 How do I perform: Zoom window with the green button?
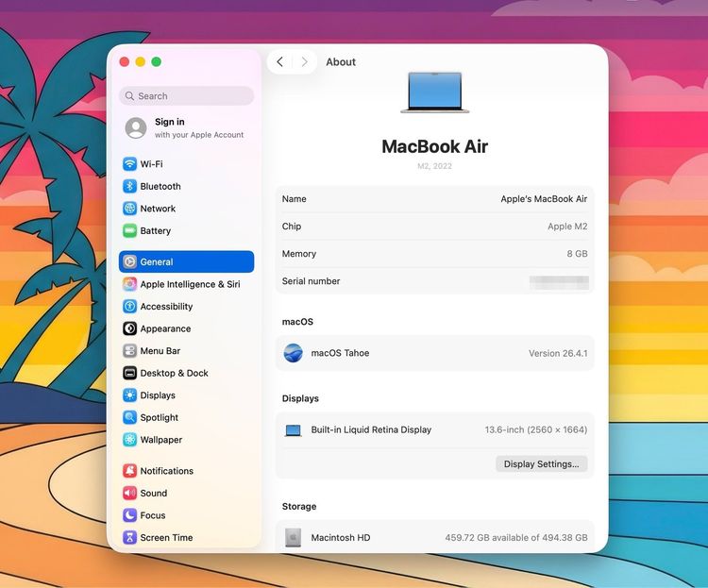[x=156, y=62]
